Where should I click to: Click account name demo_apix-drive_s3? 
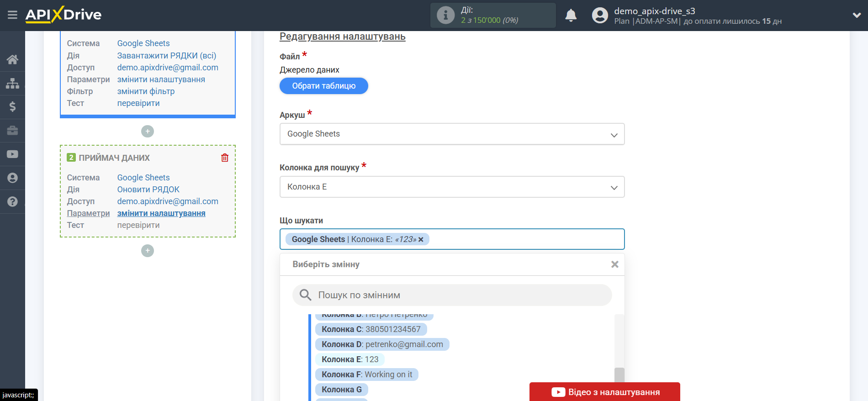click(x=655, y=11)
